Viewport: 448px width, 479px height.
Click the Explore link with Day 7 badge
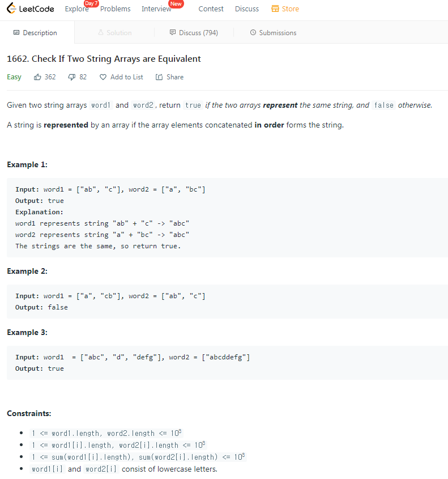(76, 9)
